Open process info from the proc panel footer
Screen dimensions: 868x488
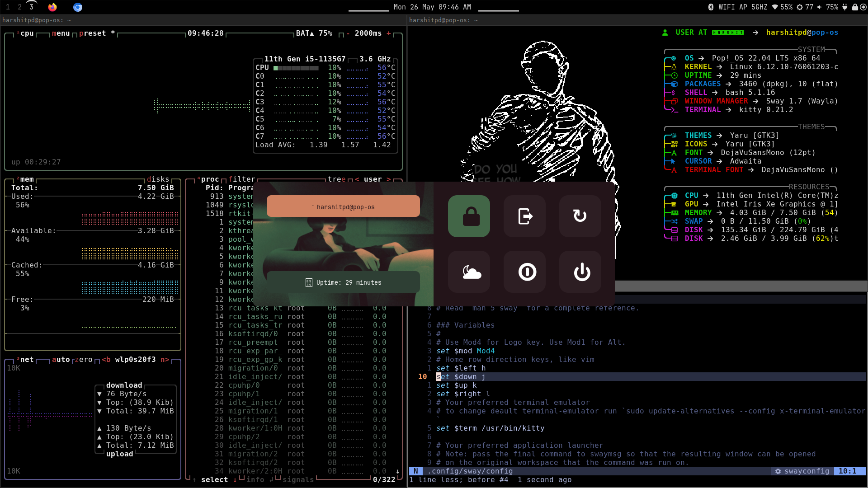(x=256, y=480)
